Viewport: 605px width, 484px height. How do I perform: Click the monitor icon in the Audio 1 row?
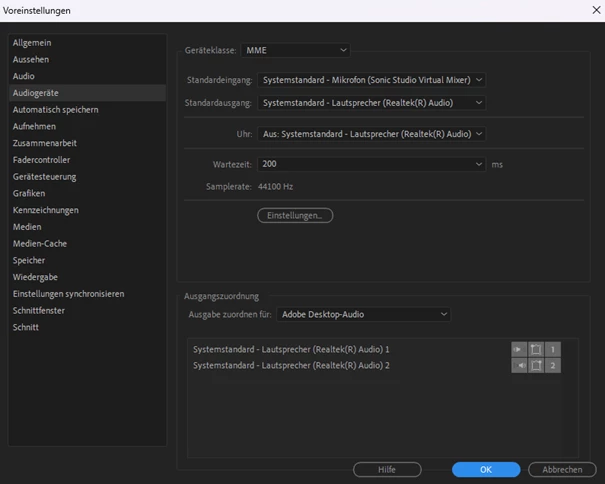[x=536, y=350]
